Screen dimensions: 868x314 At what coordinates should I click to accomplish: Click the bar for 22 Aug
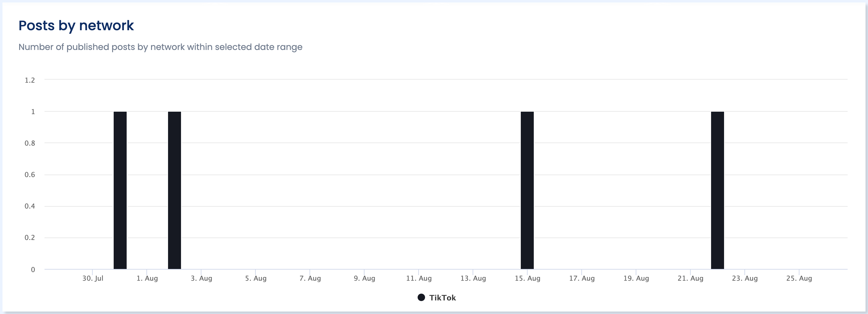(x=717, y=190)
